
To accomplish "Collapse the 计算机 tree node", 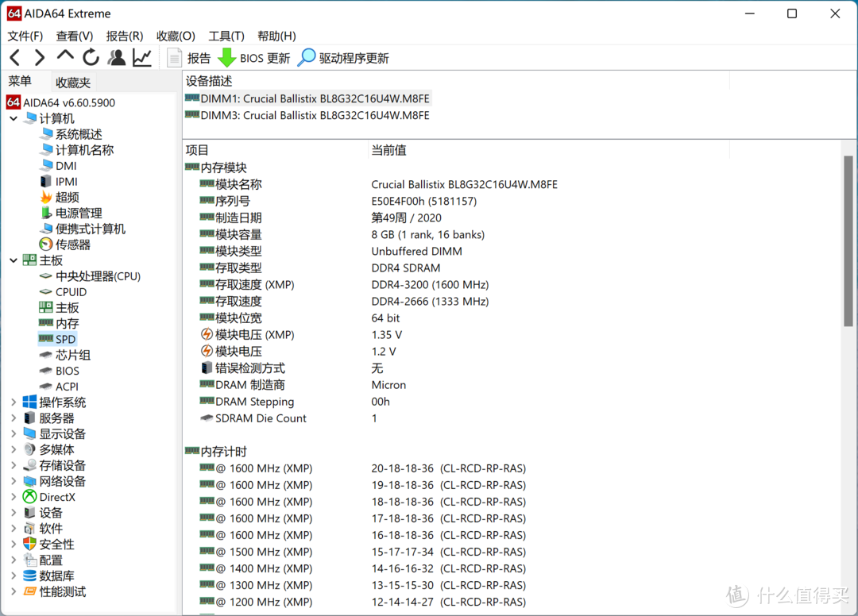I will (14, 118).
